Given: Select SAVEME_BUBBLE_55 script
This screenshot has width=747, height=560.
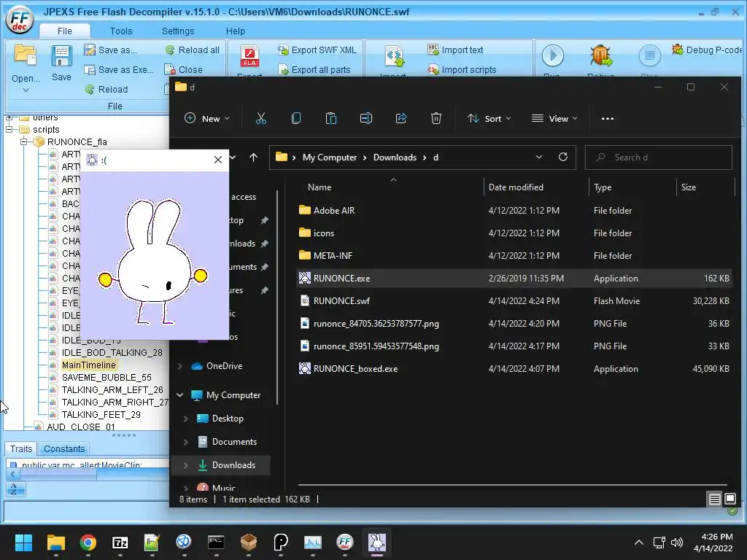Looking at the screenshot, I should 107,377.
